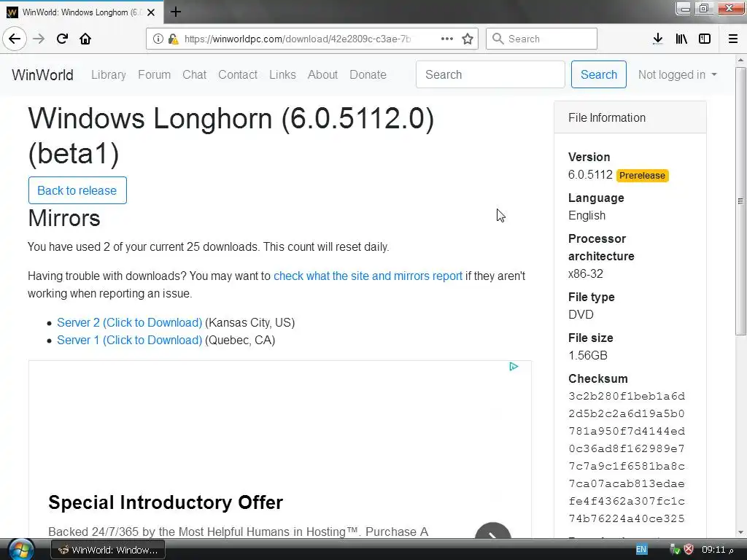747x560 pixels.
Task: Click the network tray icon
Action: point(675,549)
